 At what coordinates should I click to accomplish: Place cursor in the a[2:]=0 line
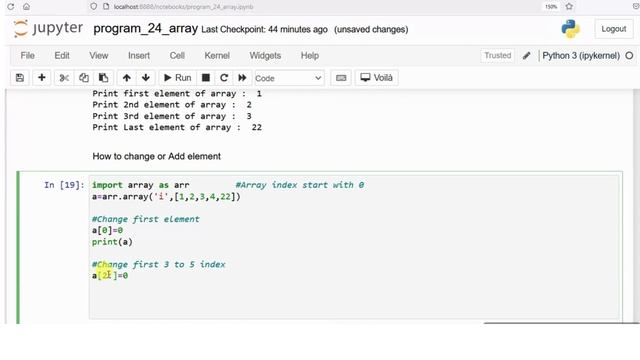coord(110,276)
